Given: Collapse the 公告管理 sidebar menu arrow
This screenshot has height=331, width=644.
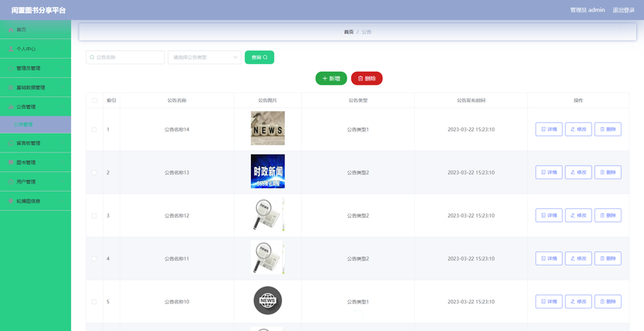Looking at the screenshot, I should [x=62, y=107].
